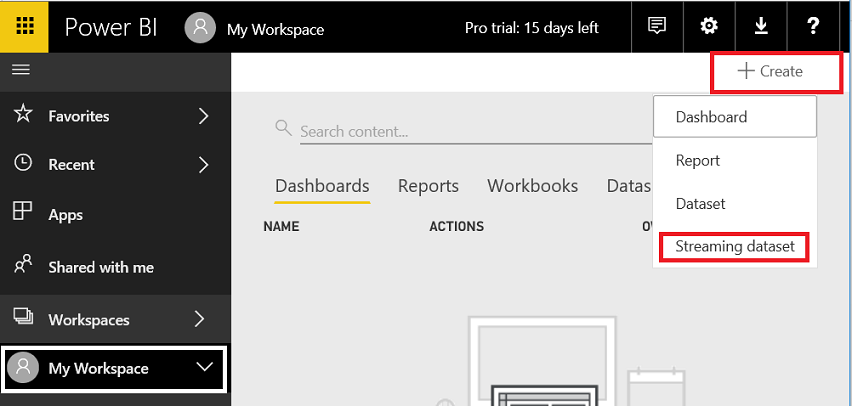Image resolution: width=852 pixels, height=406 pixels.
Task: Click the notifications chat icon
Action: (x=657, y=27)
